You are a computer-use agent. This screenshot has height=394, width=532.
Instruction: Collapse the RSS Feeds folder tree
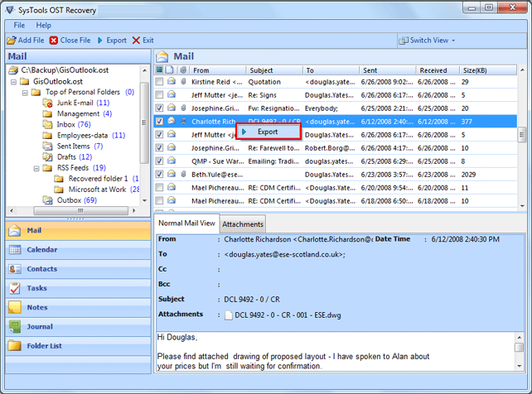click(37, 167)
